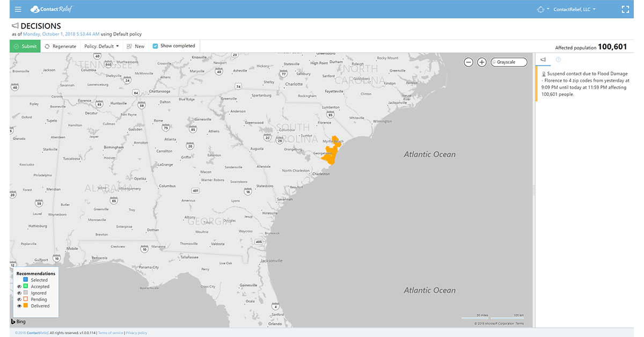
Task: Click the orange Delivered color swatch
Action: [x=26, y=306]
